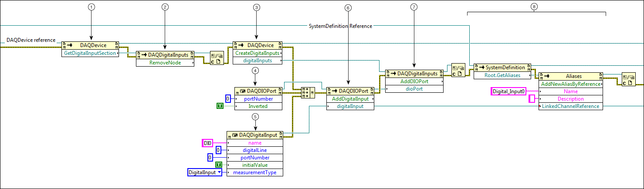Click the Digital_Input0 string constant

tap(509, 91)
